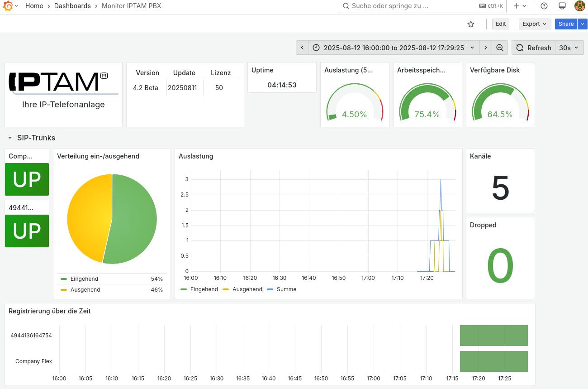Open the user profile avatar
Viewport: 588px width, 389px height.
coord(579,6)
